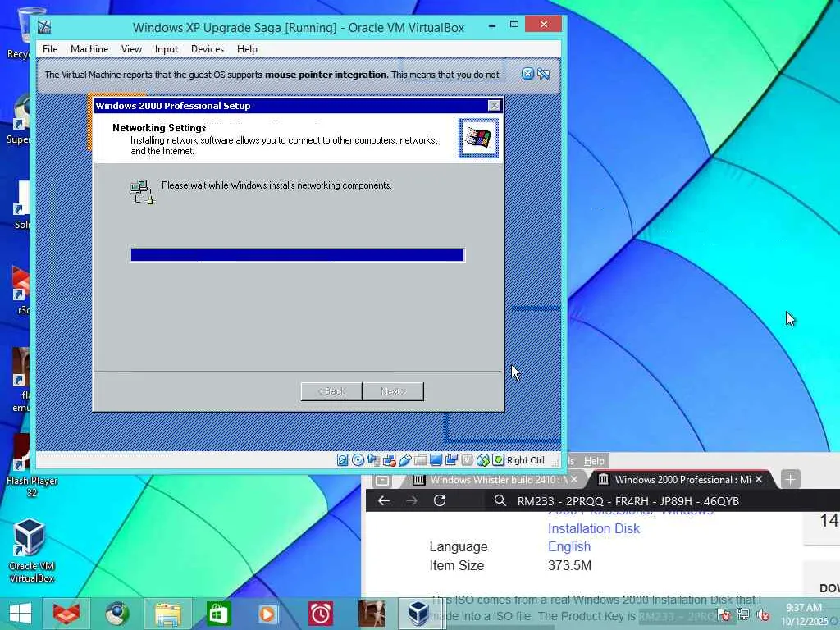This screenshot has height=630, width=840.
Task: Open File Explorer from the taskbar
Action: click(167, 614)
